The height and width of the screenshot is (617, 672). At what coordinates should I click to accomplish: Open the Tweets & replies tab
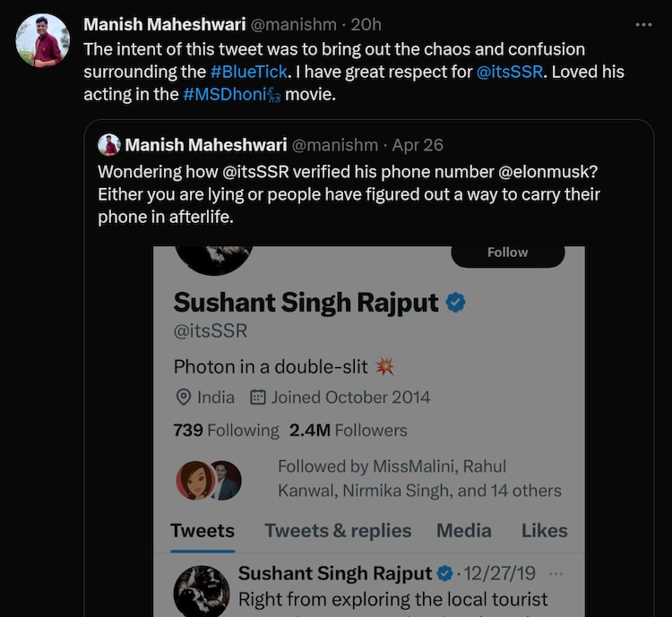pyautogui.click(x=338, y=530)
